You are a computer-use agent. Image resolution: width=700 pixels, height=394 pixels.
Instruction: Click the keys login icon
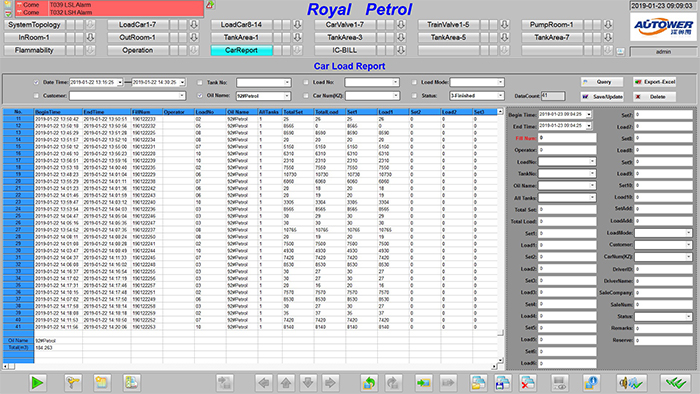pyautogui.click(x=72, y=383)
